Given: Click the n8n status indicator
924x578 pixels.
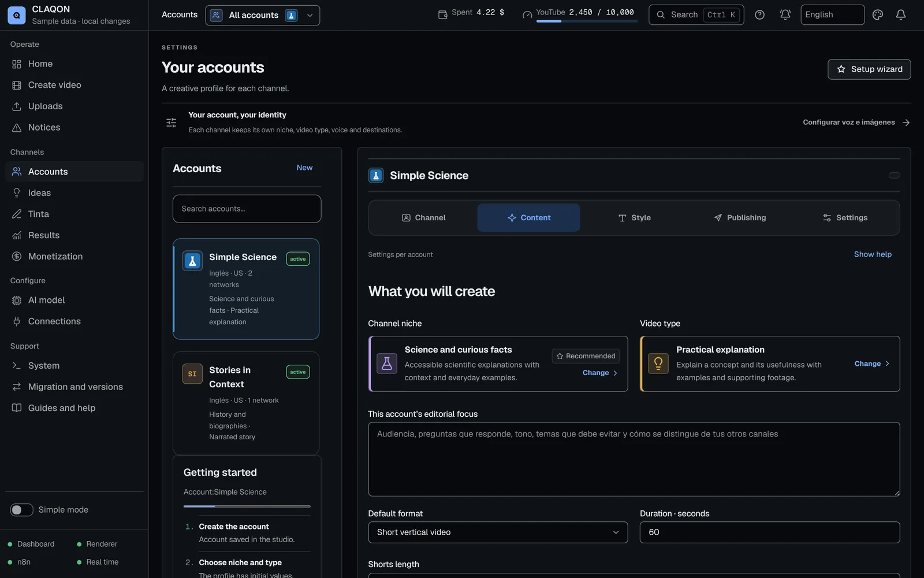Looking at the screenshot, I should coord(19,562).
